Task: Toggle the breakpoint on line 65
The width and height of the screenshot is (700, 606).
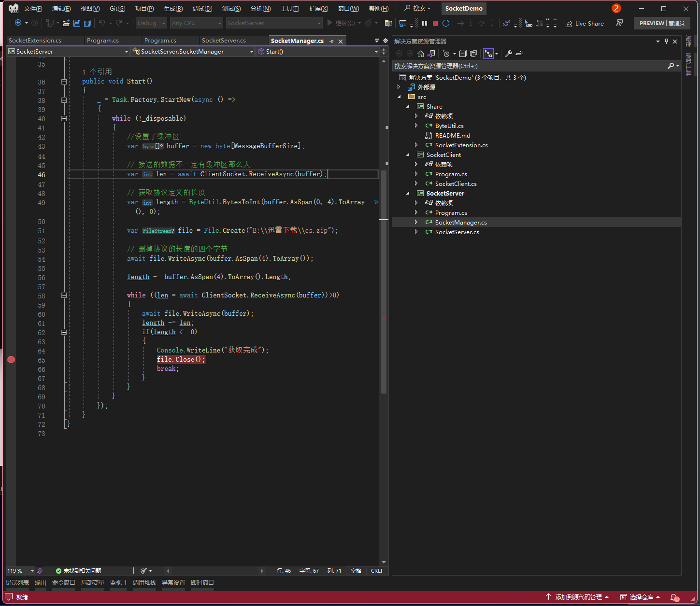Action: (11, 360)
